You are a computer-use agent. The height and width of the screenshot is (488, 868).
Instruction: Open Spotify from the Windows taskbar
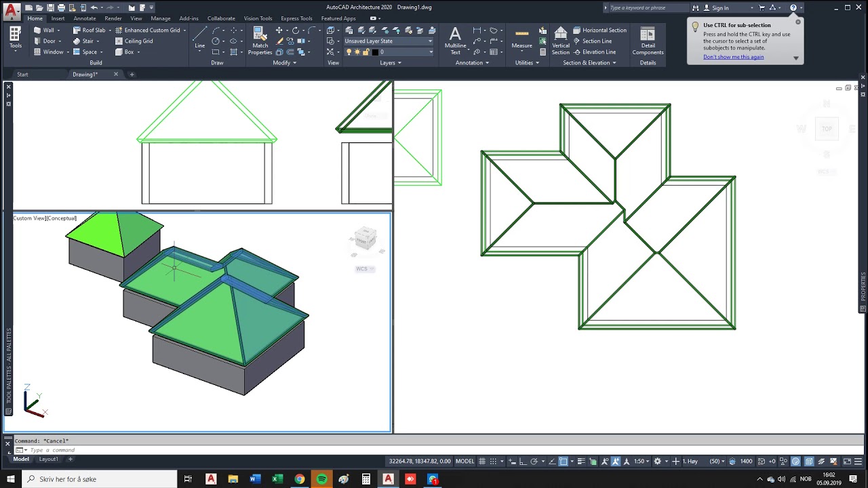tap(321, 479)
